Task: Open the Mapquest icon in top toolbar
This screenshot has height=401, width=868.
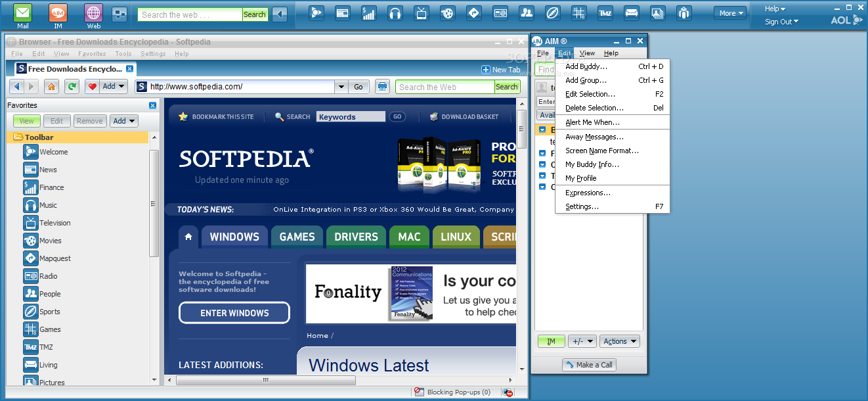Action: pos(473,12)
